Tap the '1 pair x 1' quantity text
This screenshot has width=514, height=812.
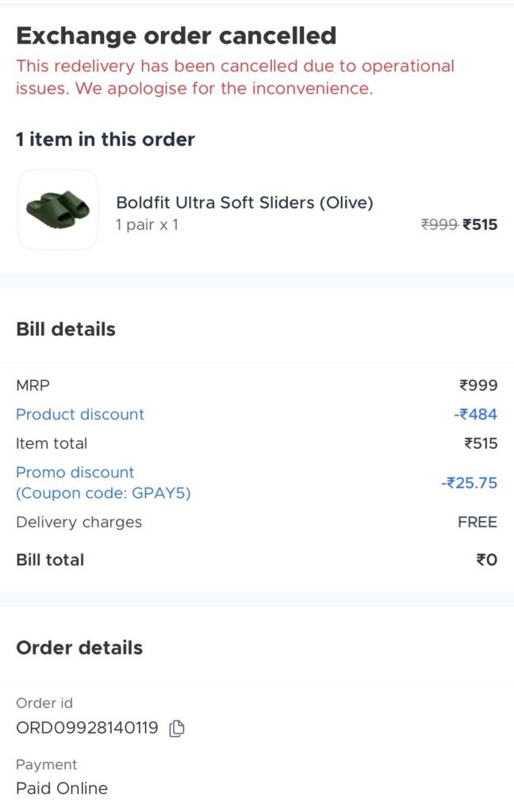pyautogui.click(x=147, y=225)
